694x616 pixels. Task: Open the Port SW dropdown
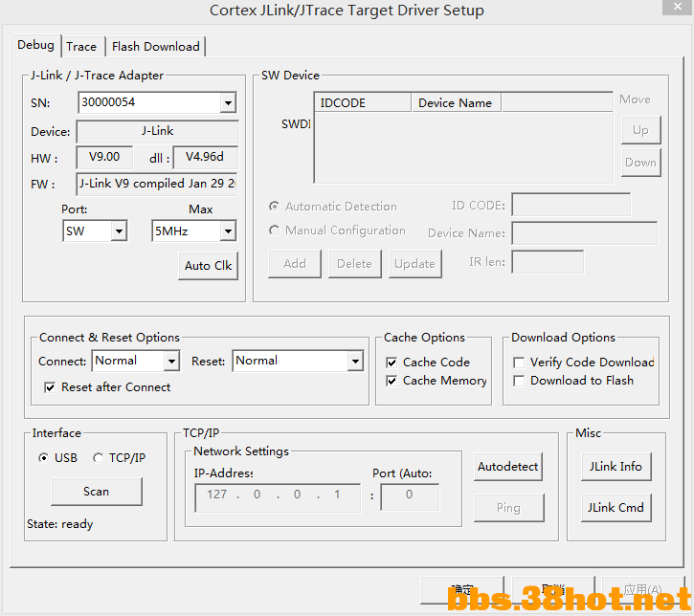click(x=119, y=231)
